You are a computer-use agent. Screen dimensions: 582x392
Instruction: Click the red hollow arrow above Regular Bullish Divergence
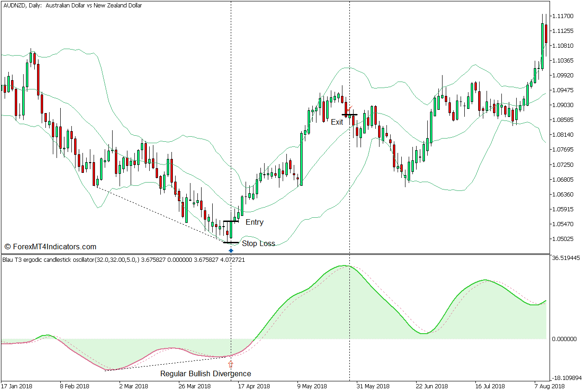point(231,364)
